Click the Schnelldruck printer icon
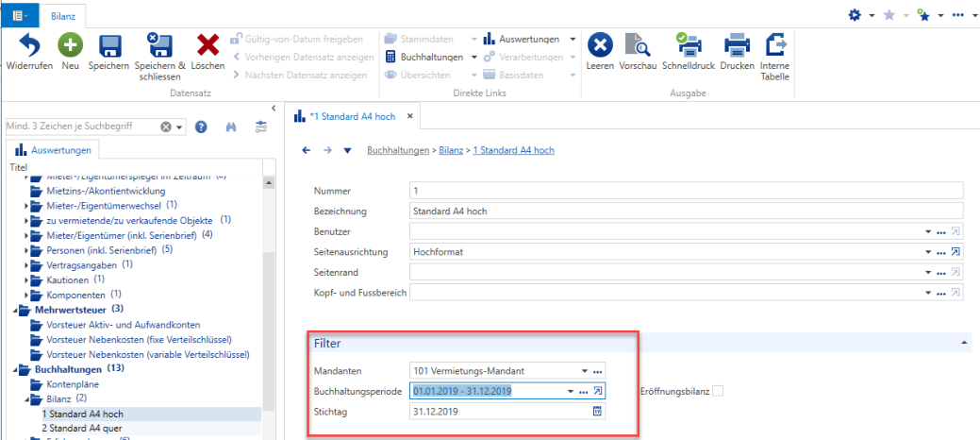The width and height of the screenshot is (980, 440). click(689, 45)
